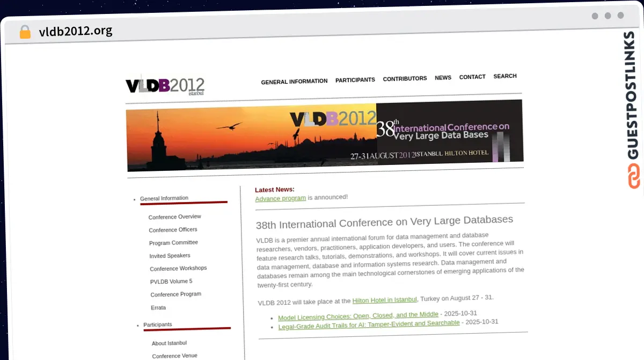Open About Istanbul in sidebar

169,343
